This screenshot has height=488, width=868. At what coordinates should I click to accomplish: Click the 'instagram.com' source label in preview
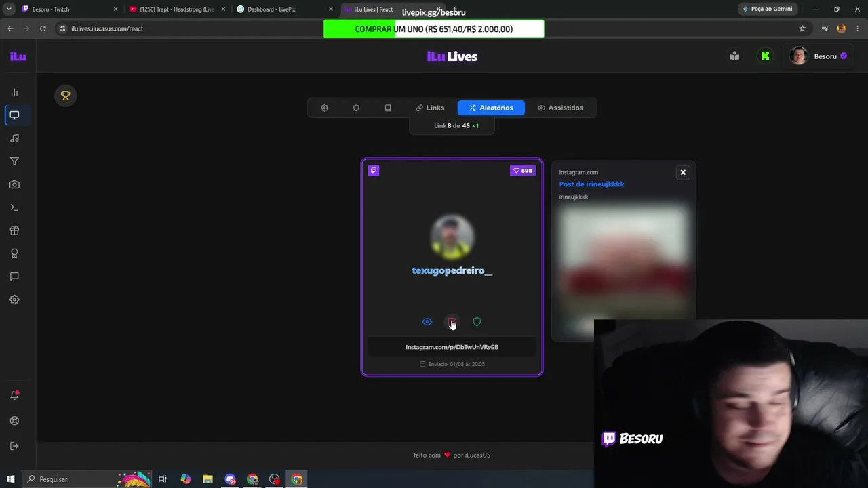tap(578, 172)
